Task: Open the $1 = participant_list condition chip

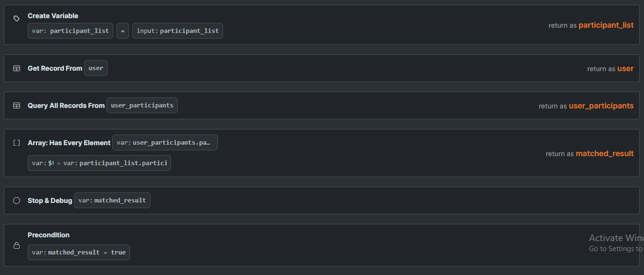Action: pyautogui.click(x=99, y=163)
